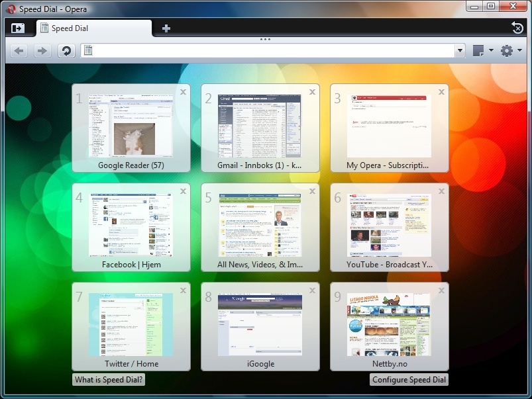
Task: Remove the Google Reader speed dial entry
Action: 184,92
